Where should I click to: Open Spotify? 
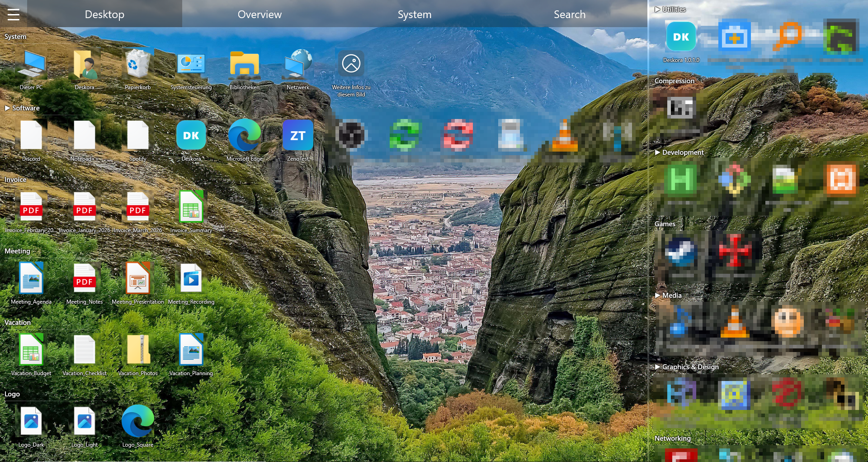click(137, 135)
